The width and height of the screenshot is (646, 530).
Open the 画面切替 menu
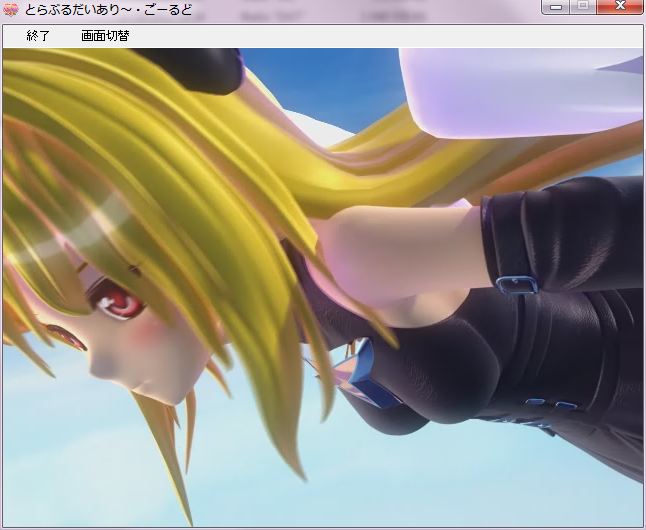pyautogui.click(x=105, y=36)
